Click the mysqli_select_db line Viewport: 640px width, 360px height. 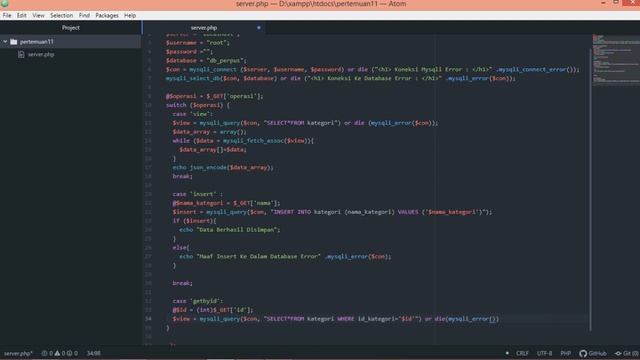click(x=340, y=78)
